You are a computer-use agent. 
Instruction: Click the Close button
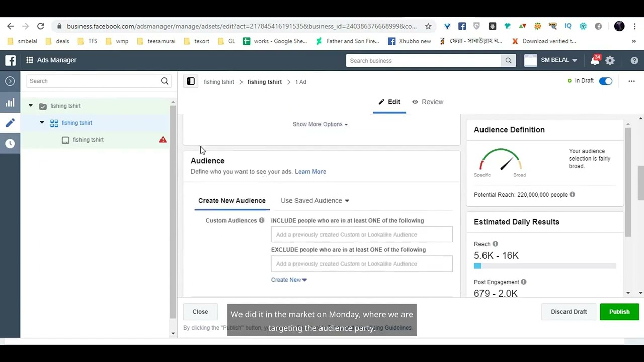(x=200, y=312)
